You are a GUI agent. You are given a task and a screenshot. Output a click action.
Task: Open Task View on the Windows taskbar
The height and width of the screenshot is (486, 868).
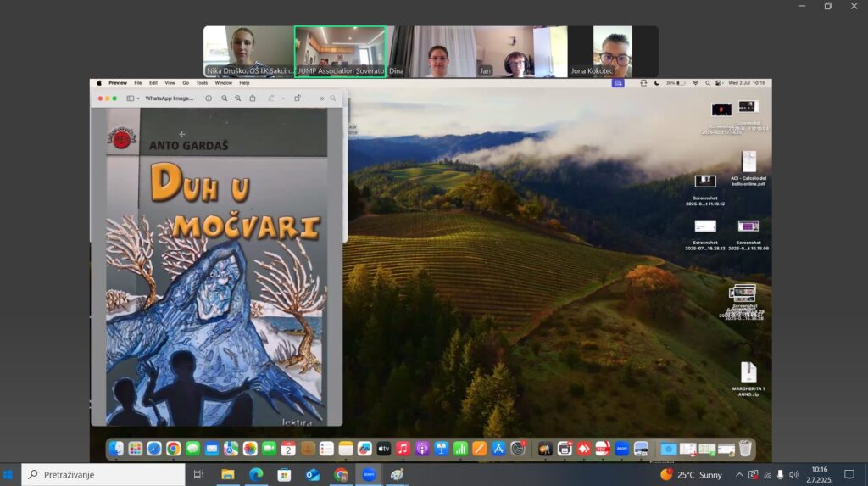198,475
